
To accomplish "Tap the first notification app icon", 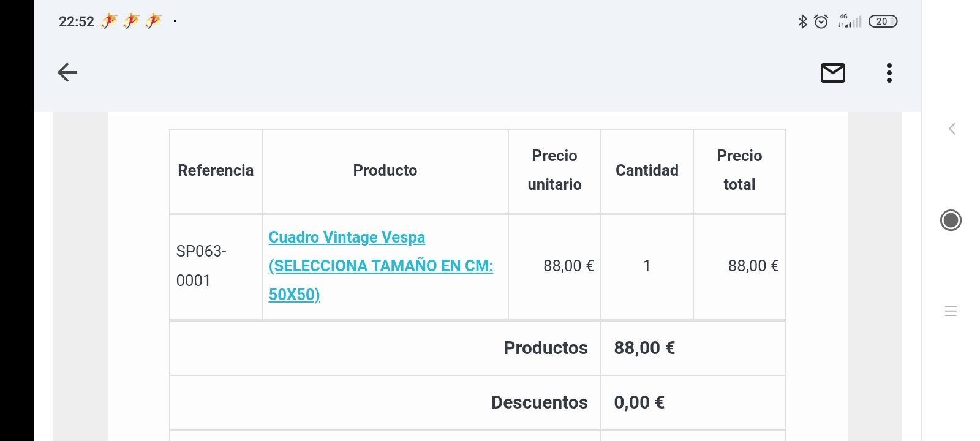I will tap(109, 21).
